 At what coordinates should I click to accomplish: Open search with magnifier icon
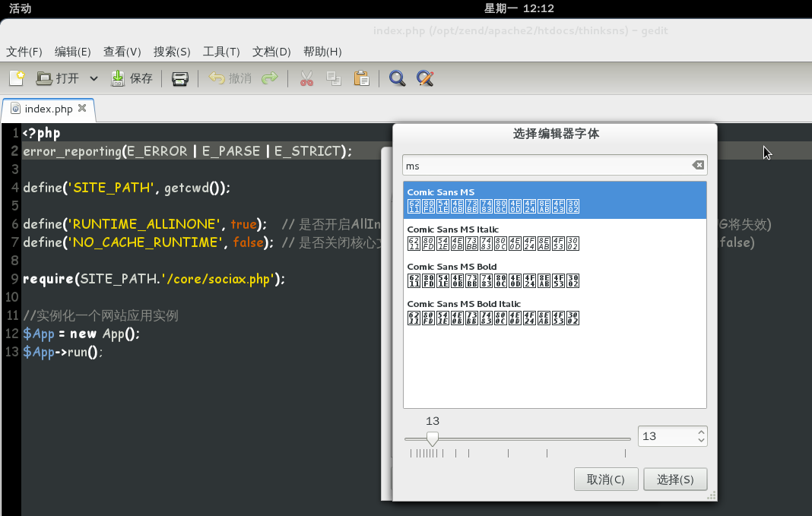click(x=397, y=78)
